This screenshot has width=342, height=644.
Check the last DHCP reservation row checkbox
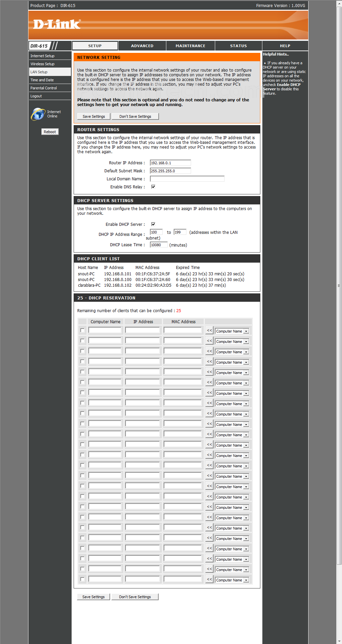click(82, 579)
